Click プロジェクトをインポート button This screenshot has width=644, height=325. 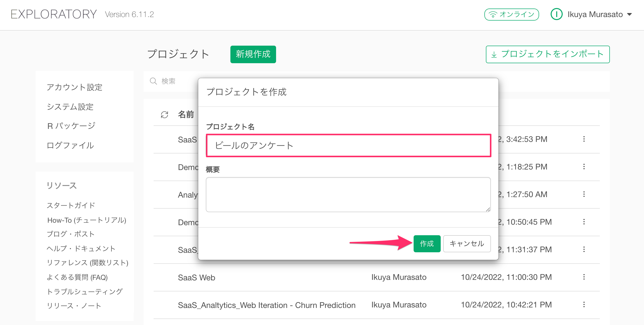[548, 54]
